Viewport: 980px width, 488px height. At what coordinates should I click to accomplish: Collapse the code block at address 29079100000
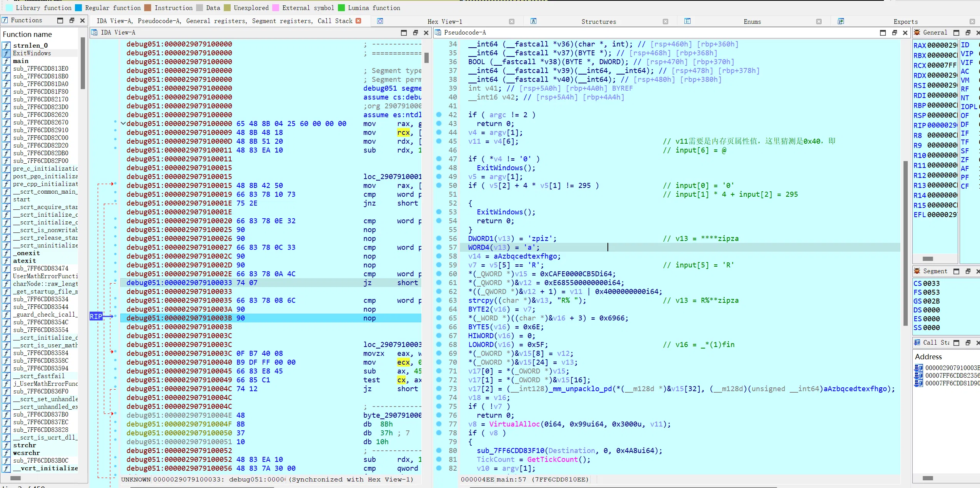(123, 124)
